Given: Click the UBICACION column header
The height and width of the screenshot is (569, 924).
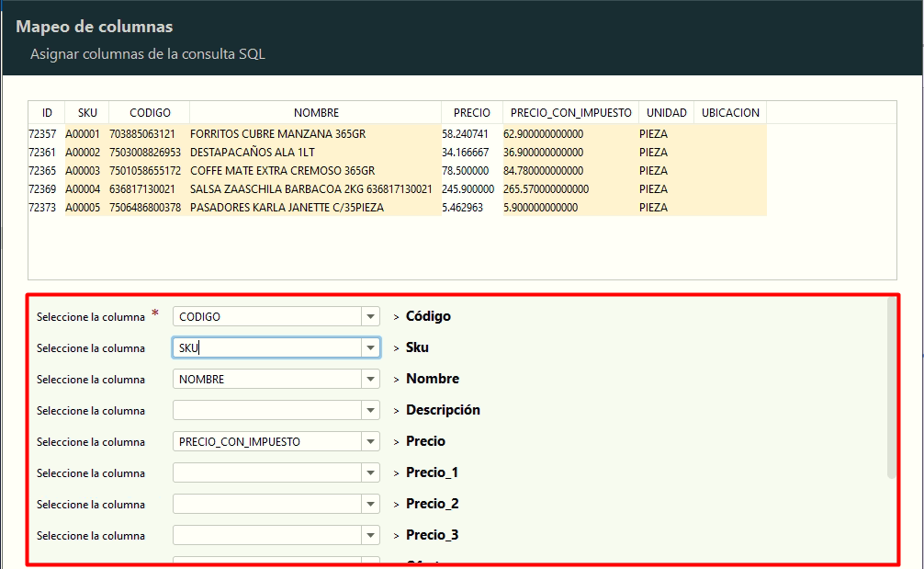Looking at the screenshot, I should (730, 112).
